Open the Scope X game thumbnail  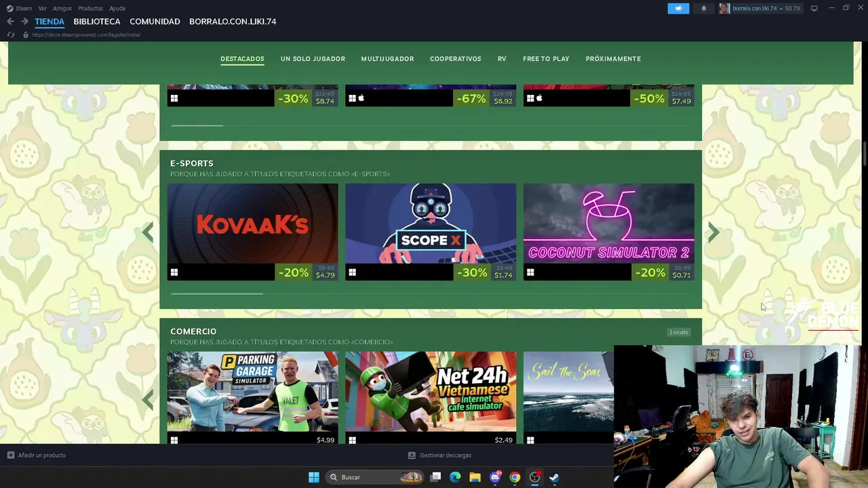pos(431,224)
